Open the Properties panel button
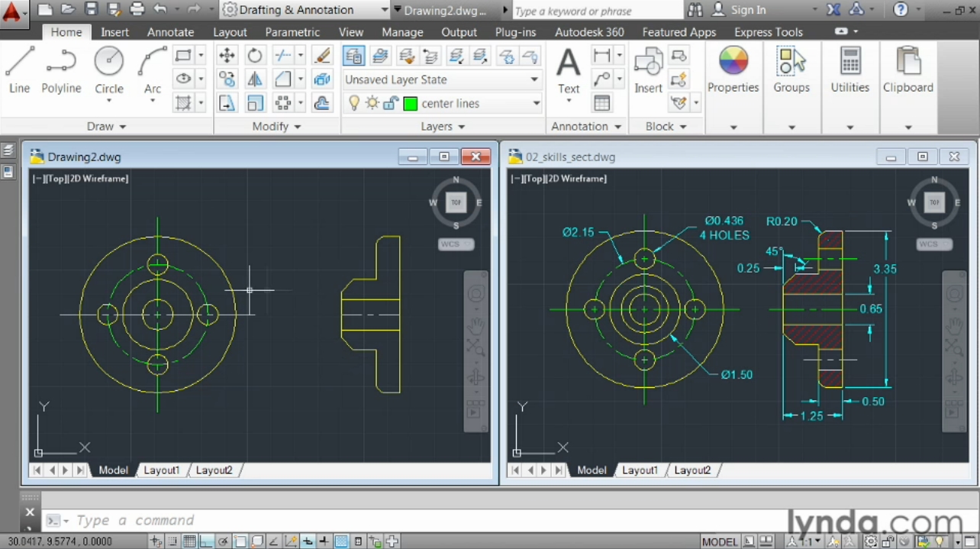Screen dimensions: 980x549 (733, 70)
